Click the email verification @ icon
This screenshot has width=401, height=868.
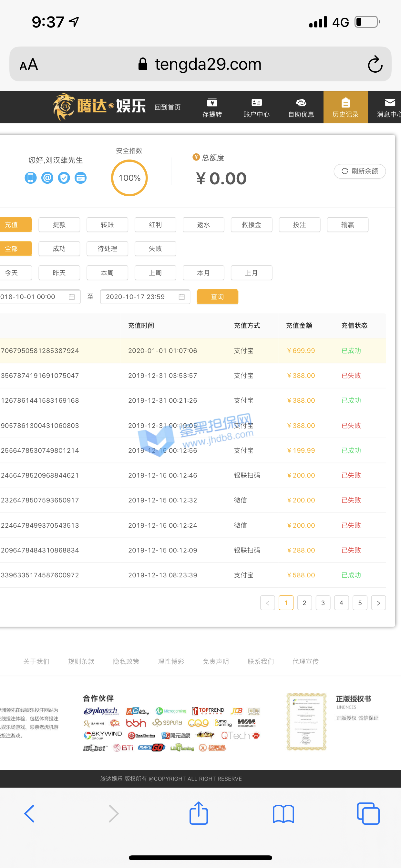pos(47,178)
